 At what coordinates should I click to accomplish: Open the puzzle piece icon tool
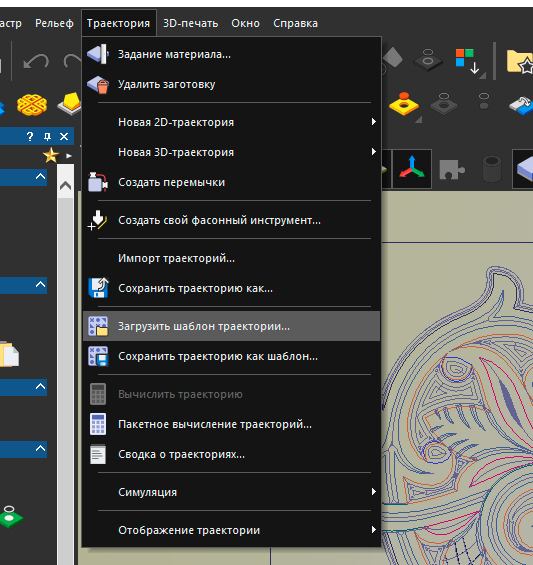(452, 170)
